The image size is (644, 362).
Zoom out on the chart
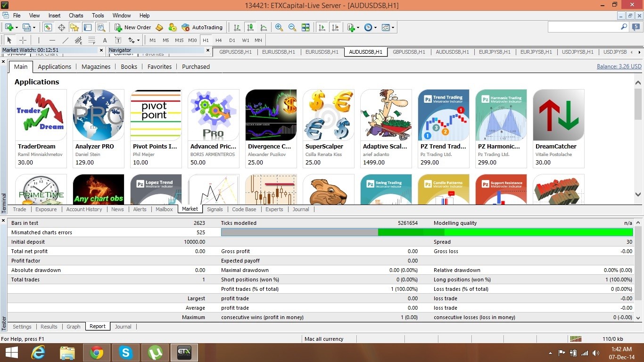pyautogui.click(x=292, y=27)
